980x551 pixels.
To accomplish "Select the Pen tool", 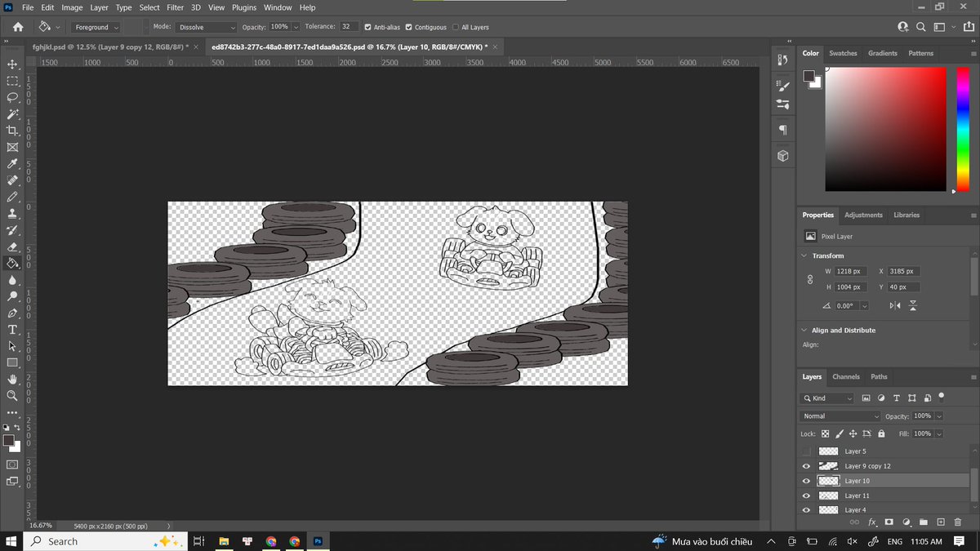I will point(12,313).
